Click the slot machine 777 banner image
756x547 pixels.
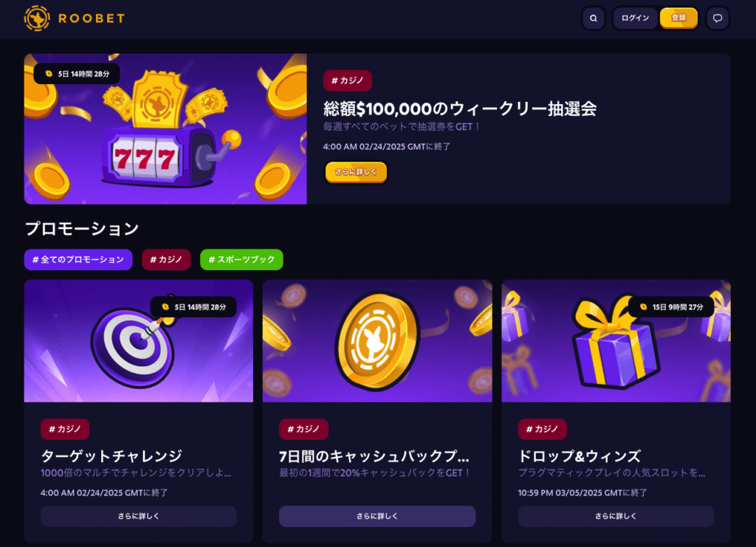(x=165, y=128)
